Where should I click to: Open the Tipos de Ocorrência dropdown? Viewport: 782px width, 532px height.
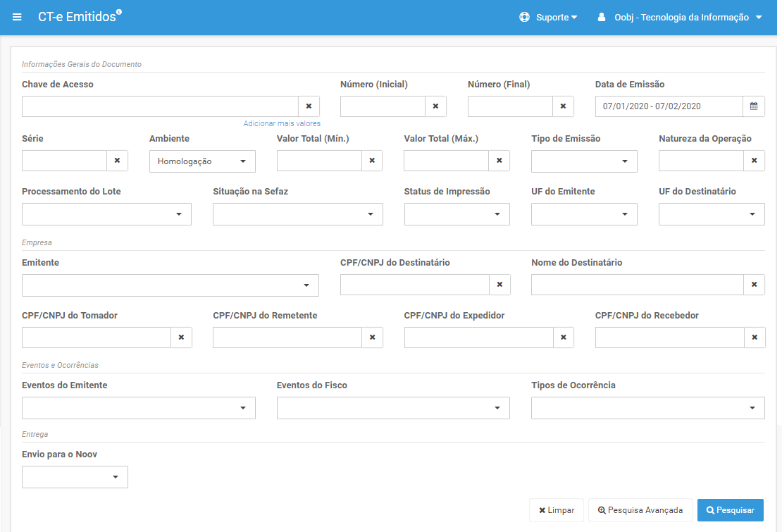(x=648, y=409)
